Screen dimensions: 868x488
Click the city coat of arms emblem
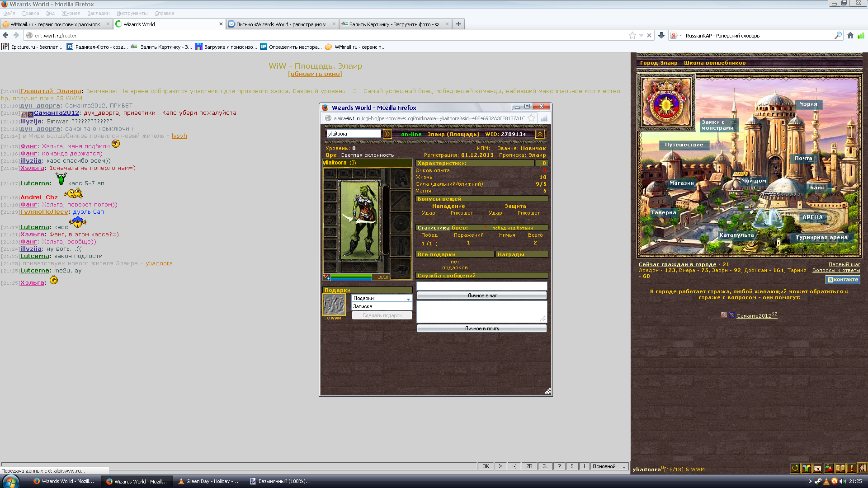coord(666,103)
